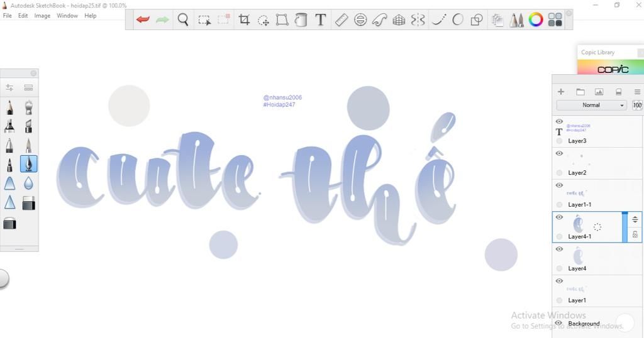Screen dimensions: 644x338
Task: Close the brush palette panel
Action: pos(34,74)
